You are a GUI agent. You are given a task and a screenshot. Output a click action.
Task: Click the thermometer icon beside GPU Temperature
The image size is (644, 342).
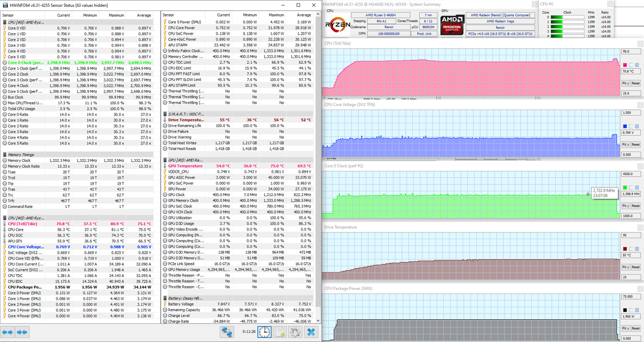pos(165,166)
